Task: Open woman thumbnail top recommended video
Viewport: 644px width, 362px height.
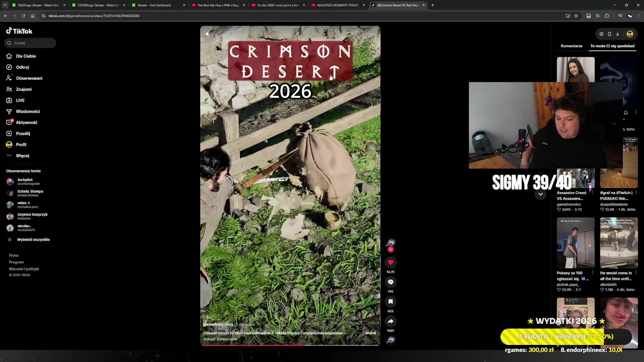Action: [x=576, y=69]
